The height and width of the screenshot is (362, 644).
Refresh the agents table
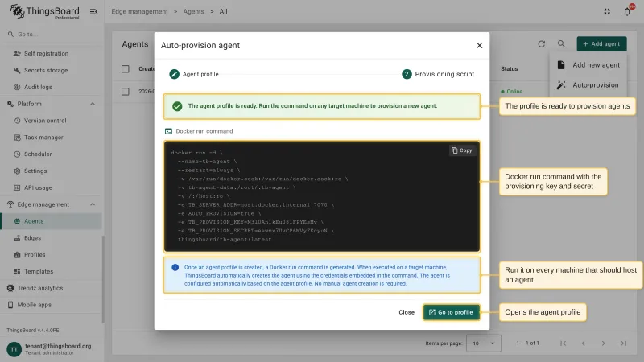click(541, 44)
